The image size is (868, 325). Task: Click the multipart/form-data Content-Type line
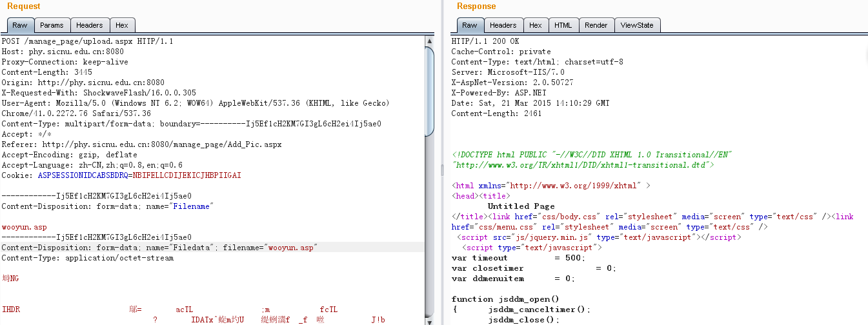tap(191, 124)
